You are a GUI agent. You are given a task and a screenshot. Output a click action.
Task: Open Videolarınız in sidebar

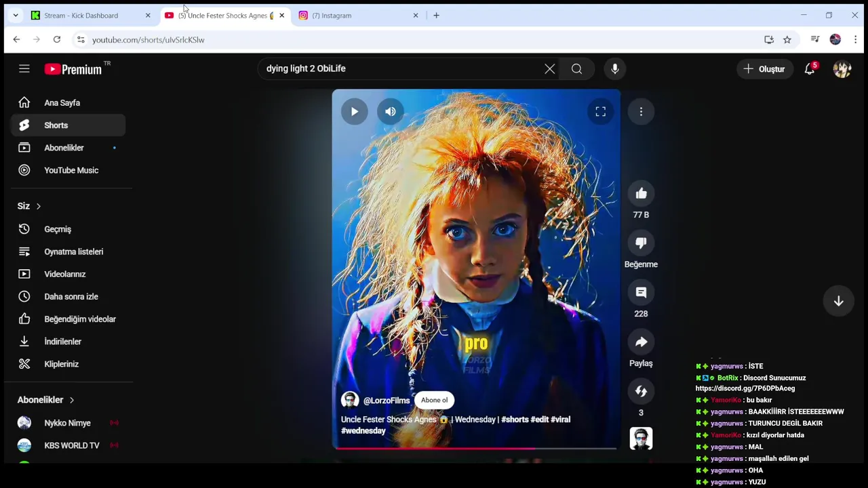pos(68,274)
